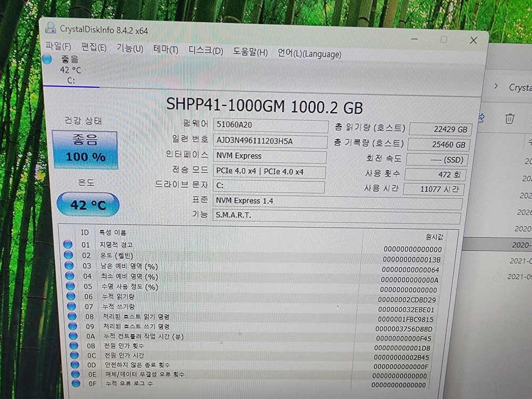This screenshot has width=532, height=399.
Task: Click status orb for row 04 최소 예비 영역
Action: point(70,276)
